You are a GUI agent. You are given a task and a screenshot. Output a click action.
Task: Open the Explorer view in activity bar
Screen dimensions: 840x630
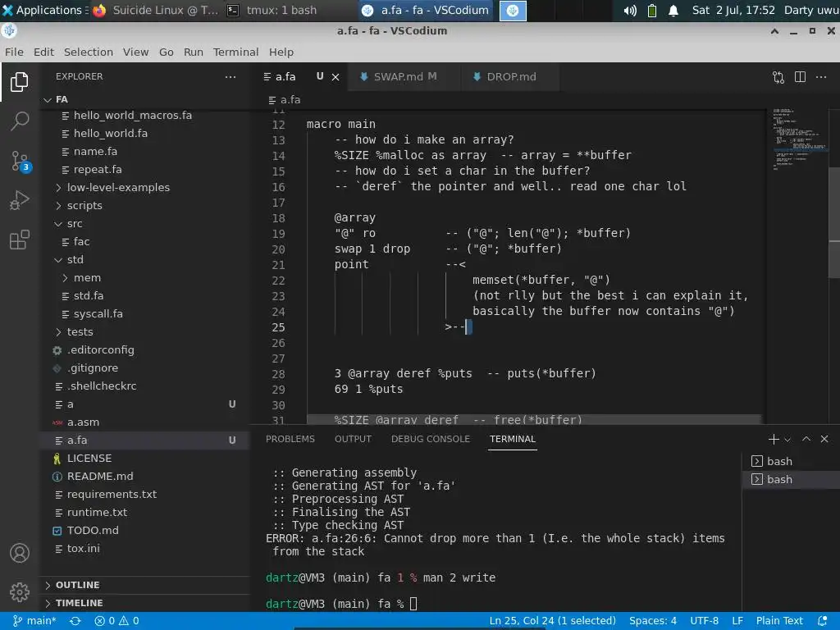[20, 81]
